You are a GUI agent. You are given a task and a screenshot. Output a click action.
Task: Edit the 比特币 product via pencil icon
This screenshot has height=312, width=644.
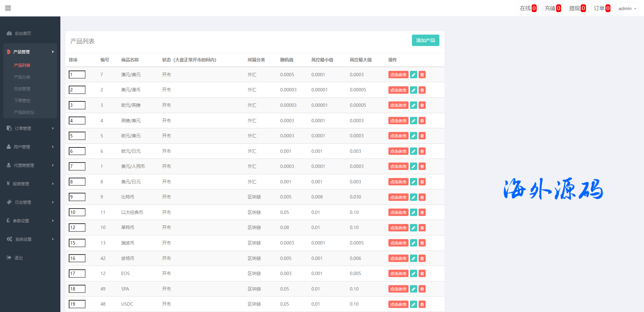point(414,197)
